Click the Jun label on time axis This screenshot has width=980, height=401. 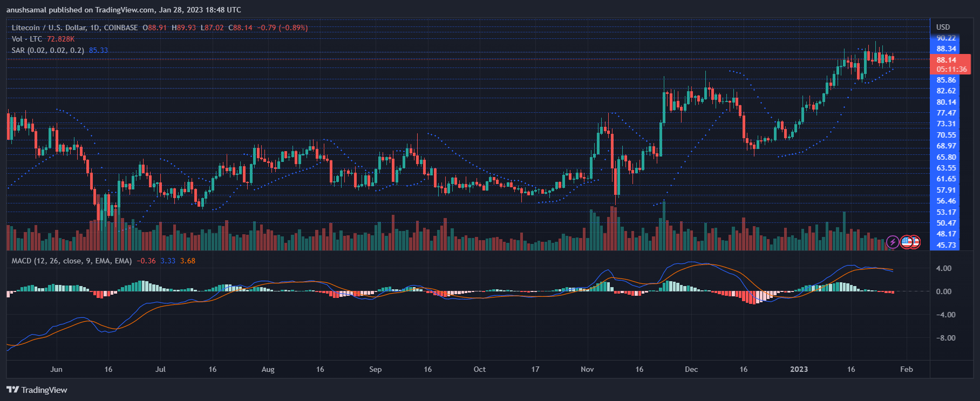click(56, 369)
